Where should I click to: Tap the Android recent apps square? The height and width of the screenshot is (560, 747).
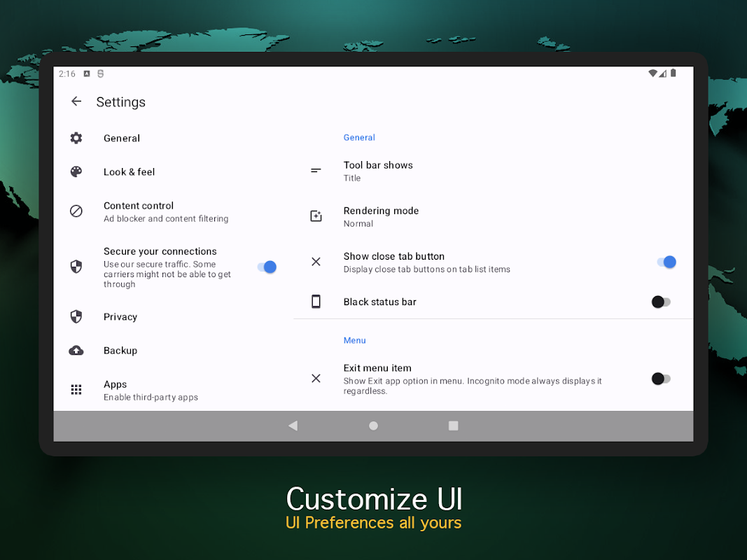(x=454, y=426)
